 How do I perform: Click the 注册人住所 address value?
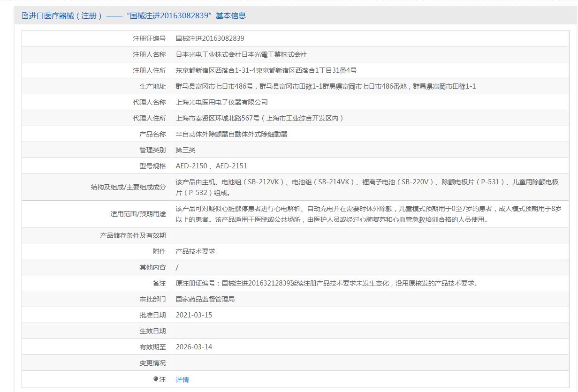click(266, 70)
